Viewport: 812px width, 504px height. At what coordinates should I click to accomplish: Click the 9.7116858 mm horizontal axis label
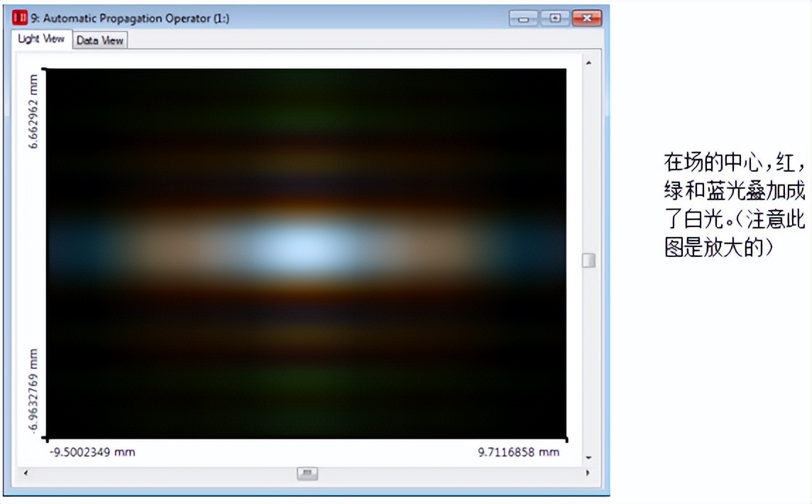pyautogui.click(x=518, y=452)
